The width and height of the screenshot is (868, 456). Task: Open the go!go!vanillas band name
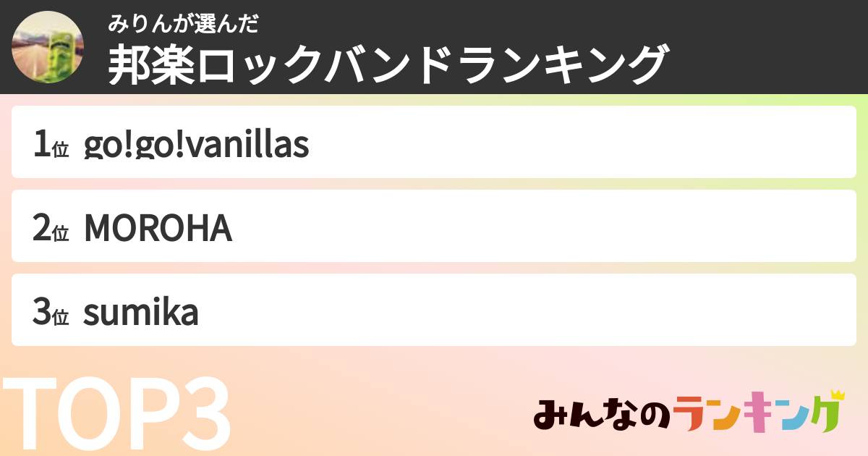point(196,144)
